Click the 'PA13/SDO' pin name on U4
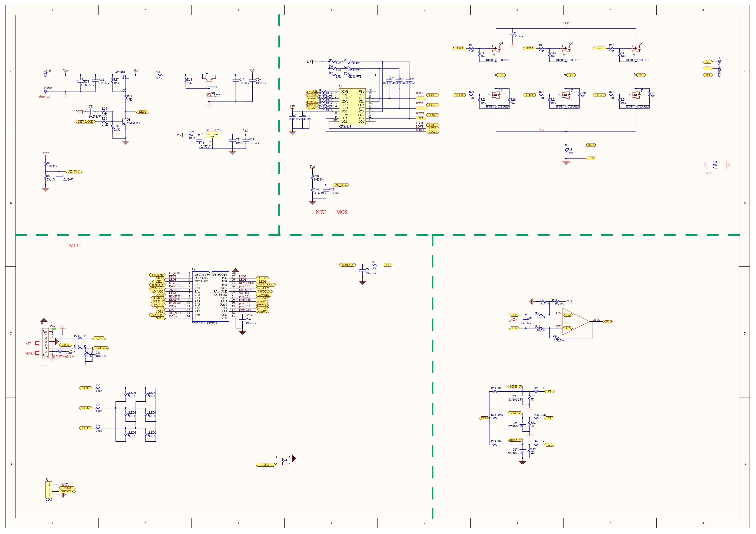The height and width of the screenshot is (534, 756). point(220,295)
